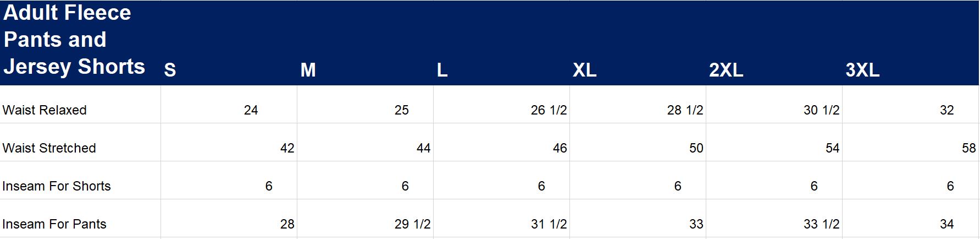Click the 2XL size column header
Viewport: 980px width, 239px height.
[x=726, y=70]
